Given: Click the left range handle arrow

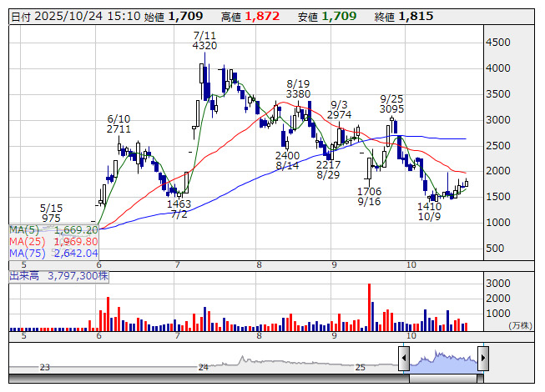Looking at the screenshot, I should 404,359.
